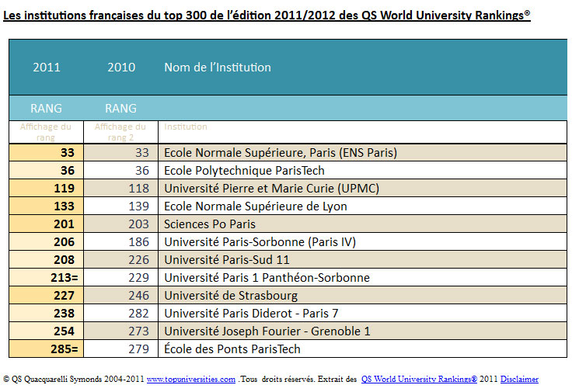
Task: Click 2010 rank 203 cell
Action: 120,224
